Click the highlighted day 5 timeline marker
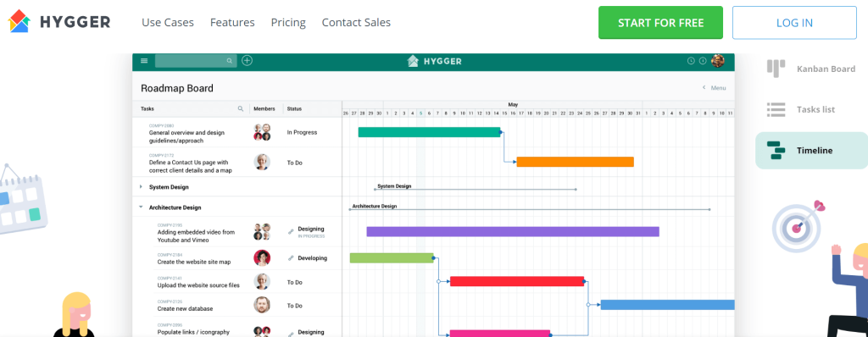868x337 pixels. tap(420, 113)
